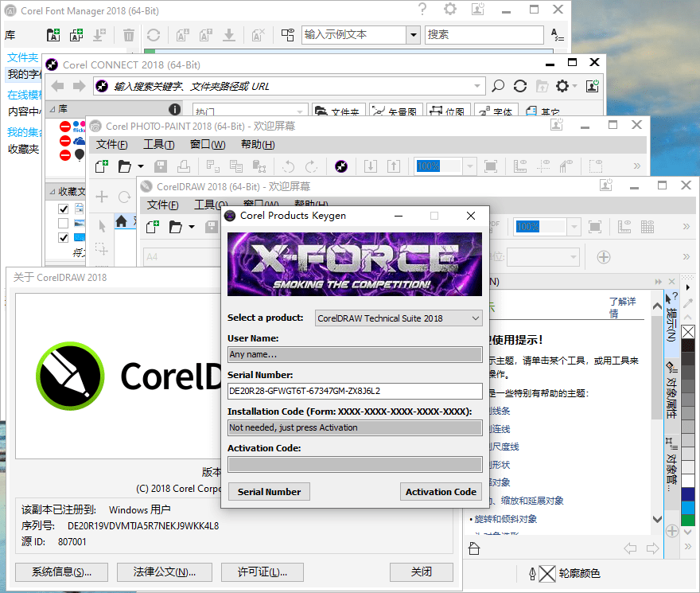Screen dimensions: 700x593
Task: Click the info icon in CONNECT library header
Action: click(174, 109)
